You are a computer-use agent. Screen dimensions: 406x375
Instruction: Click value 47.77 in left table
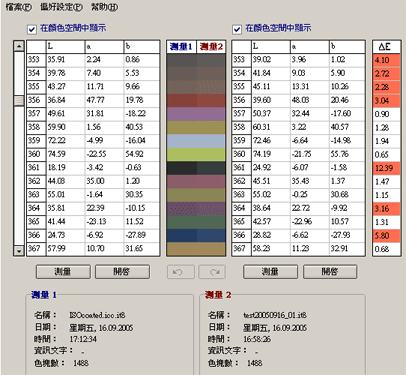point(95,100)
